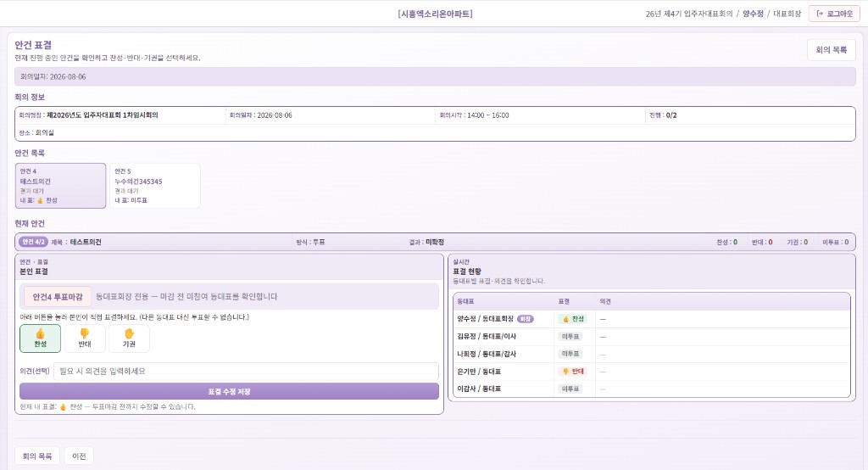Vote 반대 with the thumbs-down button
The height and width of the screenshot is (470, 868).
click(x=85, y=339)
